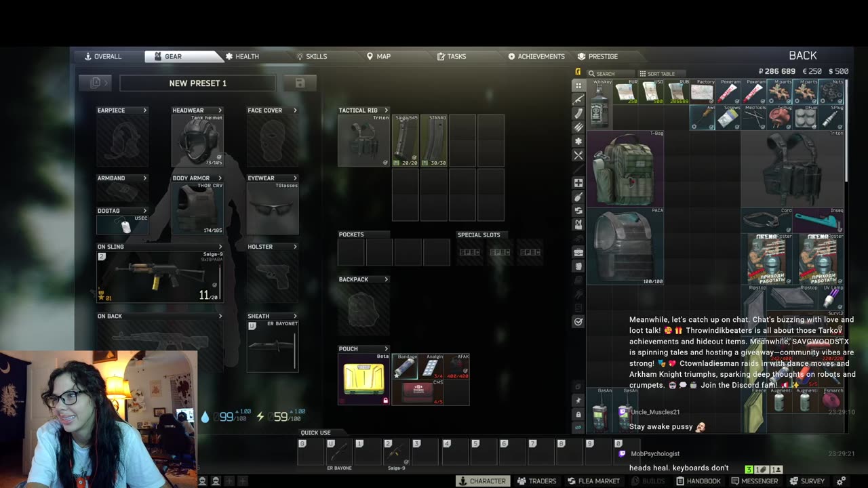Open the MESSENGER from bottom bar
Image resolution: width=868 pixels, height=488 pixels.
(754, 481)
